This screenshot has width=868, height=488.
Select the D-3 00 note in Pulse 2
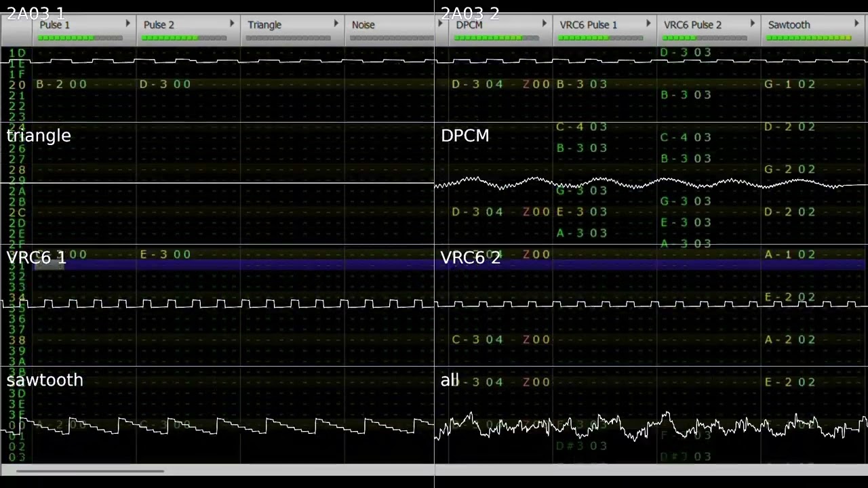(165, 84)
